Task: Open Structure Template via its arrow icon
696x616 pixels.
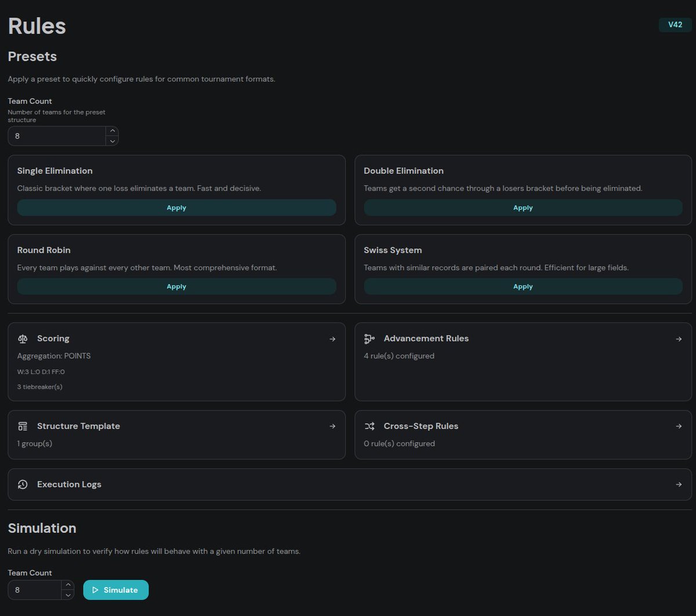Action: (x=332, y=426)
